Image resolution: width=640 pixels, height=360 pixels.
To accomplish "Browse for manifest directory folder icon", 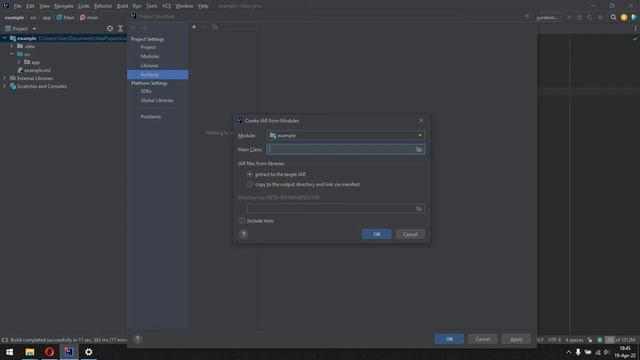I will coord(419,209).
